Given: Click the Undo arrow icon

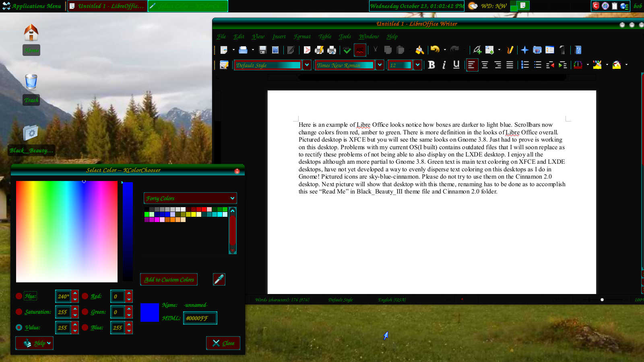Looking at the screenshot, I should pos(435,49).
